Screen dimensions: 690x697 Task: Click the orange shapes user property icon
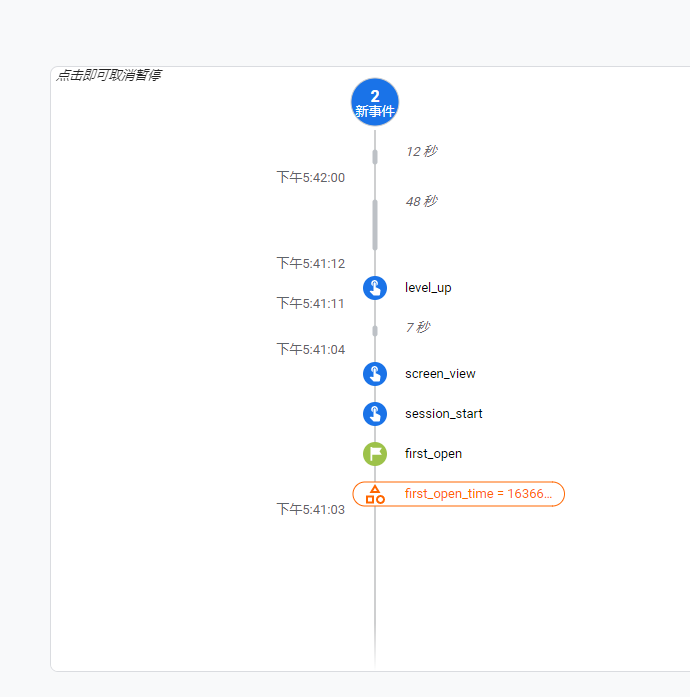pos(375,494)
